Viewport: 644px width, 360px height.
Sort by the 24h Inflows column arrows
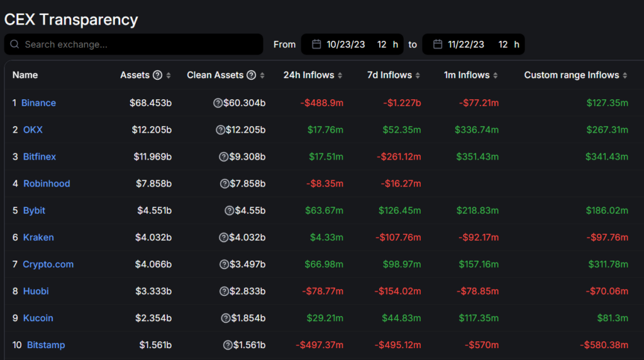340,75
